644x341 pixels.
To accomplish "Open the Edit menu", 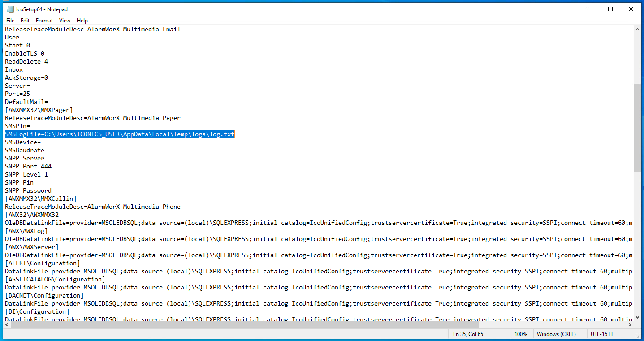I will click(x=25, y=20).
